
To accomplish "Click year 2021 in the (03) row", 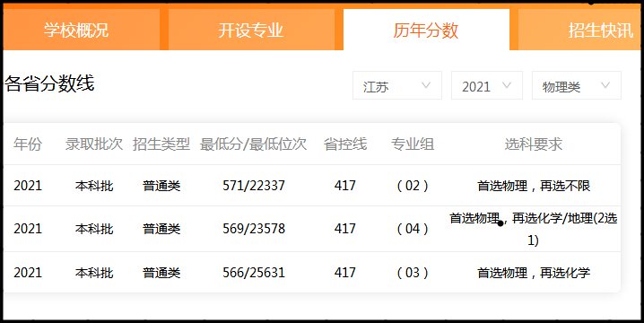I will 28,273.
